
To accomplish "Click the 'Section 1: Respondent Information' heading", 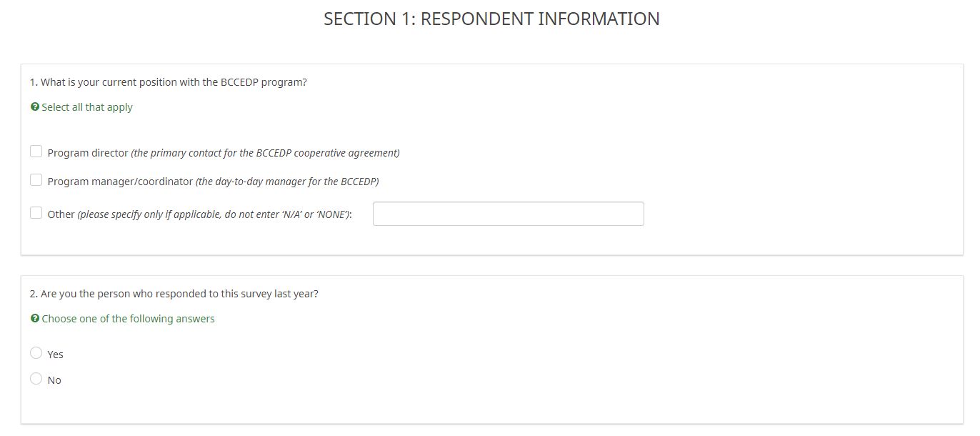I will [x=491, y=19].
